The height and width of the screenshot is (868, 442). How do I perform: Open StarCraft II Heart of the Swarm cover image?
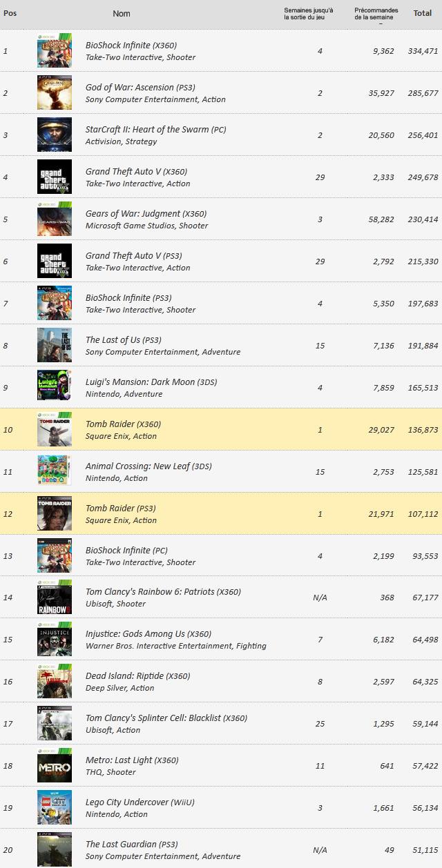(55, 135)
